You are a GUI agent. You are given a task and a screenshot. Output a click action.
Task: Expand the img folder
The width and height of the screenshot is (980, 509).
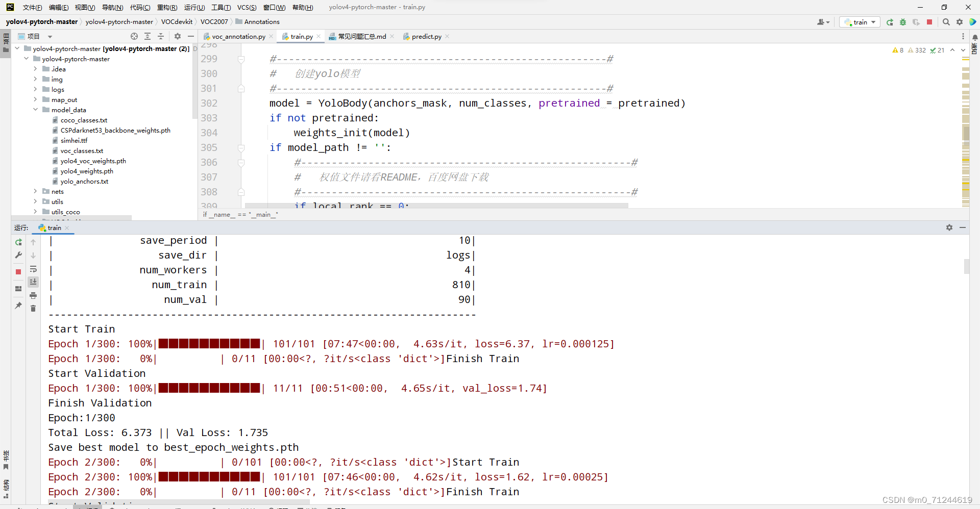[35, 79]
